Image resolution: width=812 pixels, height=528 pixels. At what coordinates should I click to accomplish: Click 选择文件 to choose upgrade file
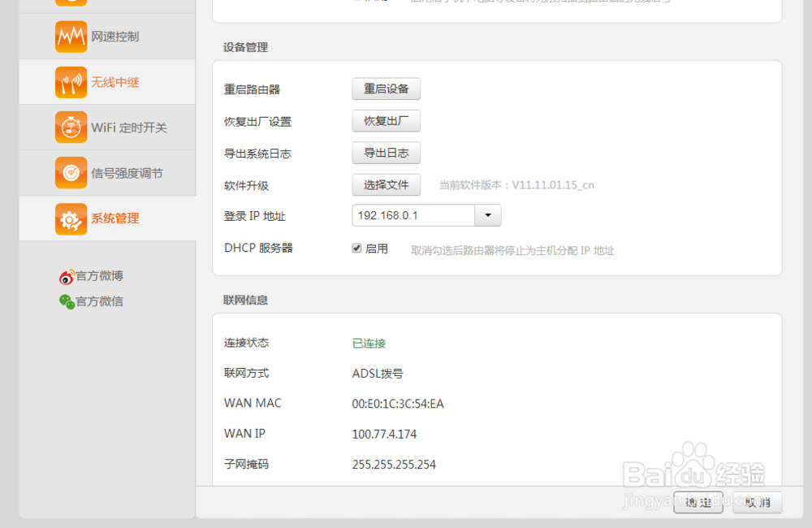pos(386,184)
